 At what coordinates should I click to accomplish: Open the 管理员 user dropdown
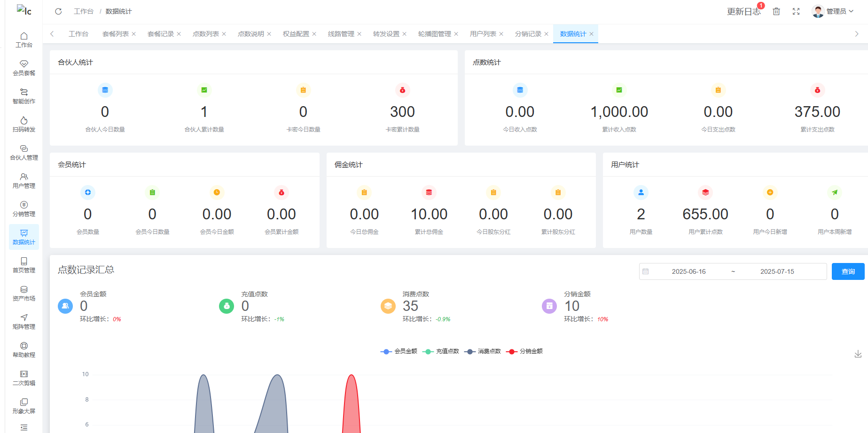pos(833,11)
